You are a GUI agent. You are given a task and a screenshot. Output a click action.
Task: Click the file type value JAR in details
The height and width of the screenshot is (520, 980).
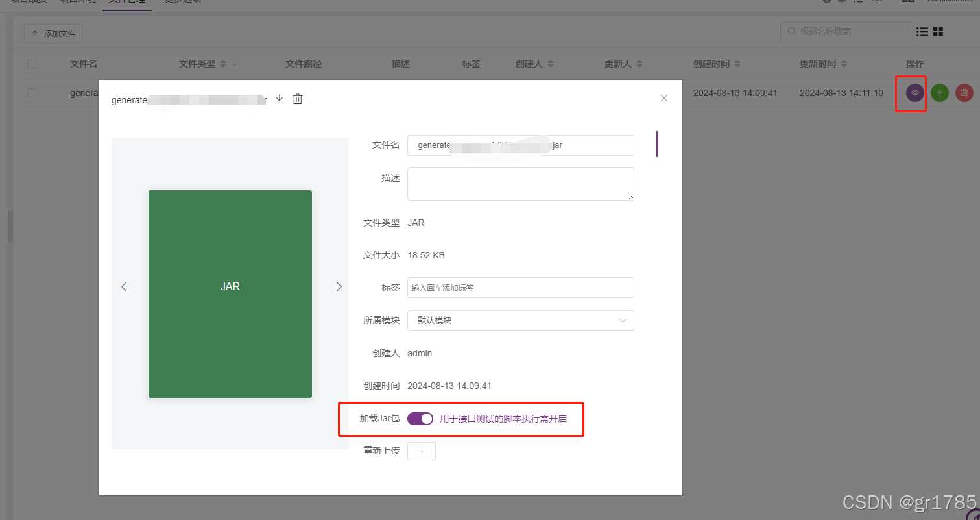tap(416, 223)
